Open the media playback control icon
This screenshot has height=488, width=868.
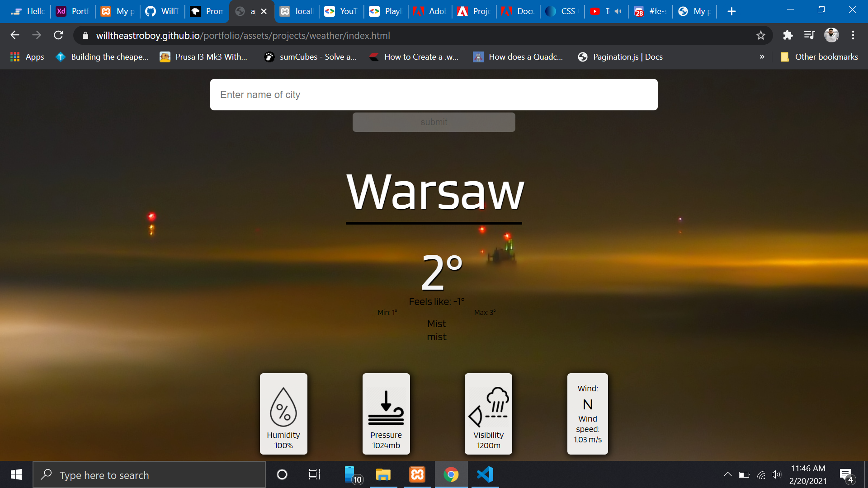click(809, 35)
